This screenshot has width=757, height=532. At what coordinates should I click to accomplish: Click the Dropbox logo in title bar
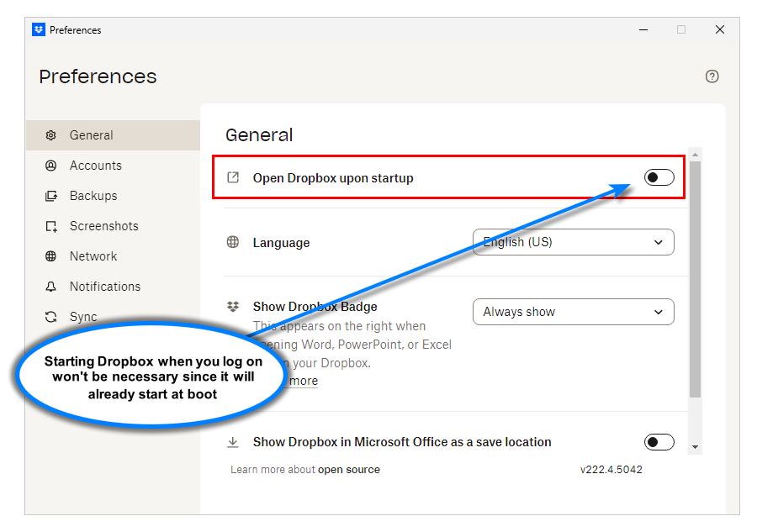tap(39, 29)
